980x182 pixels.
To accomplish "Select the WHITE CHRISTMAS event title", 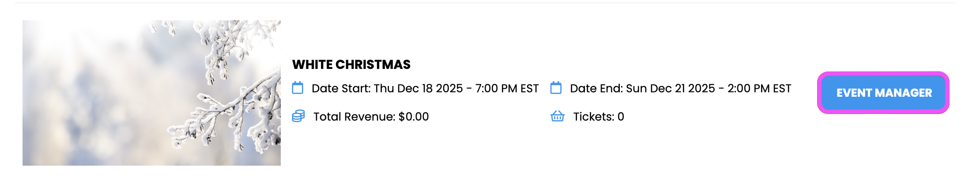I will click(351, 64).
